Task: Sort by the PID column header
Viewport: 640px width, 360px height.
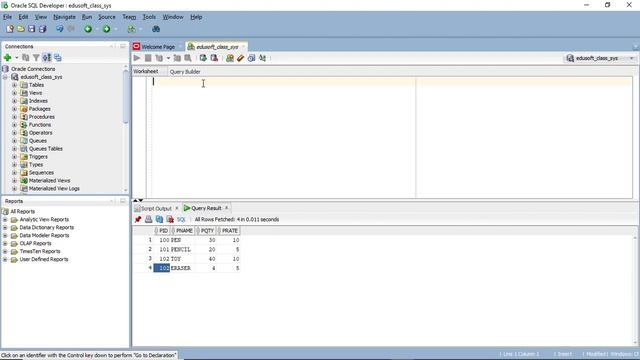Action: click(x=162, y=231)
